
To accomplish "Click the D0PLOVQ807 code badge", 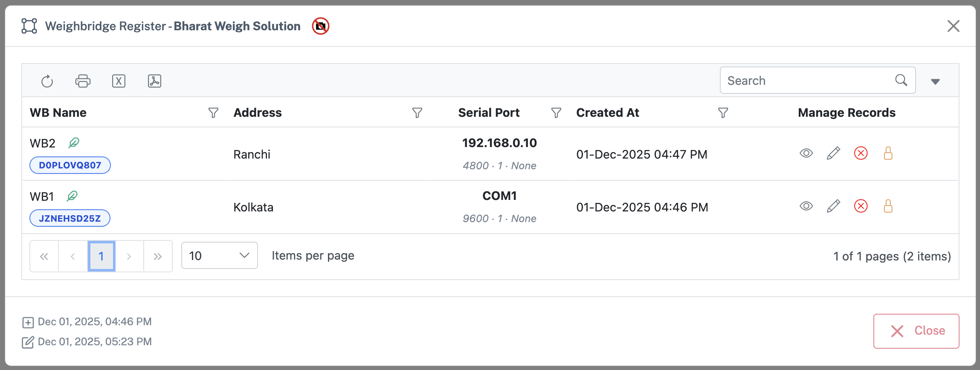I will (70, 165).
